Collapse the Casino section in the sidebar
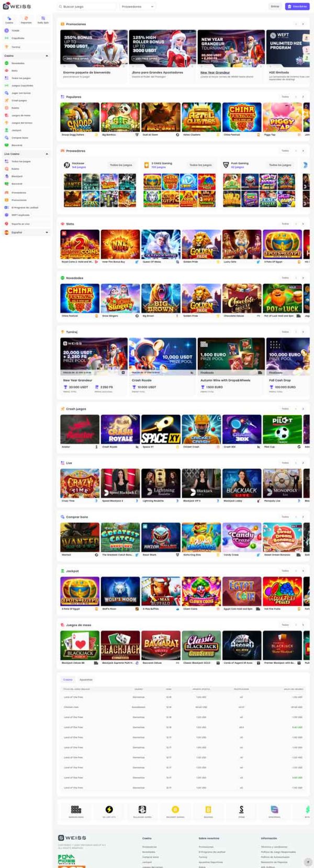This screenshot has width=314, height=868. pyautogui.click(x=47, y=55)
